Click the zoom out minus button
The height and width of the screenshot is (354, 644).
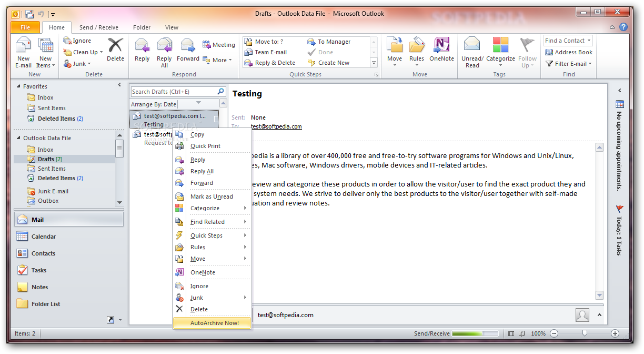coord(554,333)
